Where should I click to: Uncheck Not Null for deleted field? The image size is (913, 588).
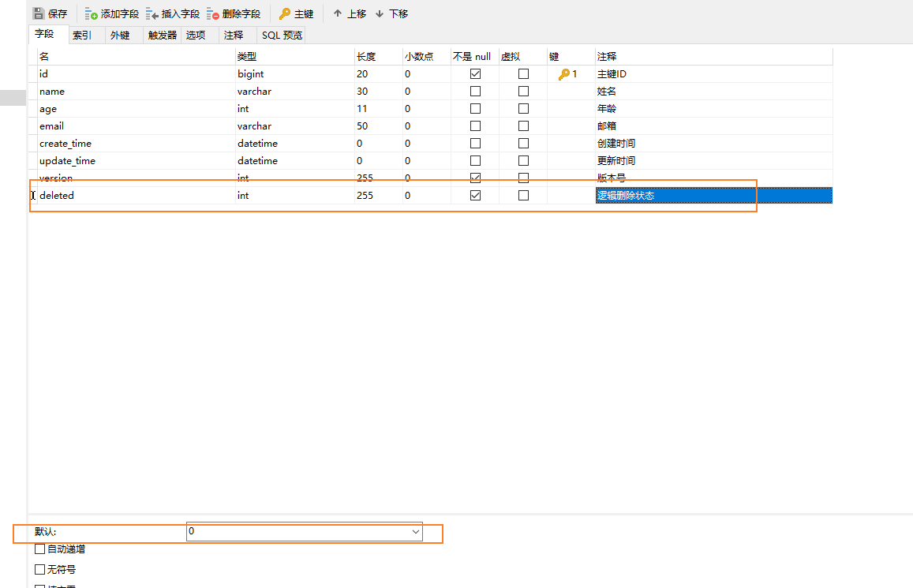475,195
